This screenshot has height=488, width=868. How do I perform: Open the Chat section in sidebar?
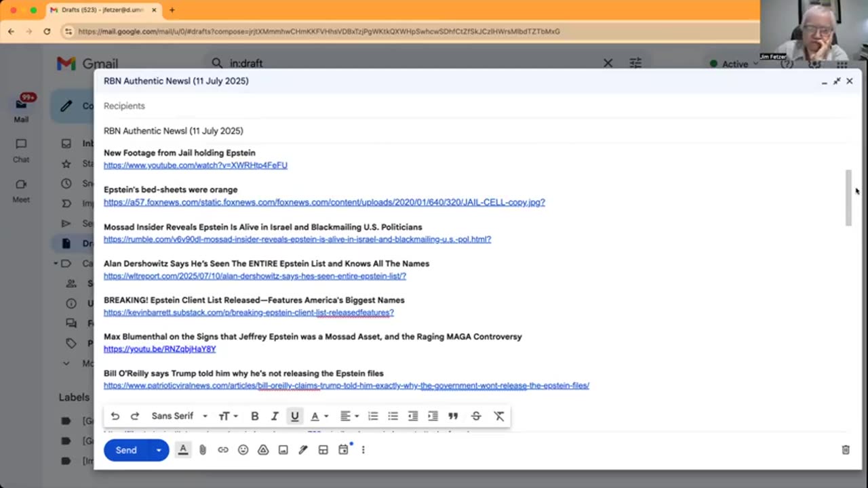point(21,150)
